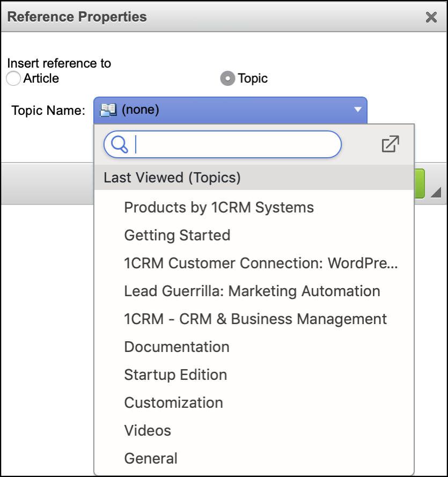Click the Last Viewed (Topics) header

(x=254, y=178)
